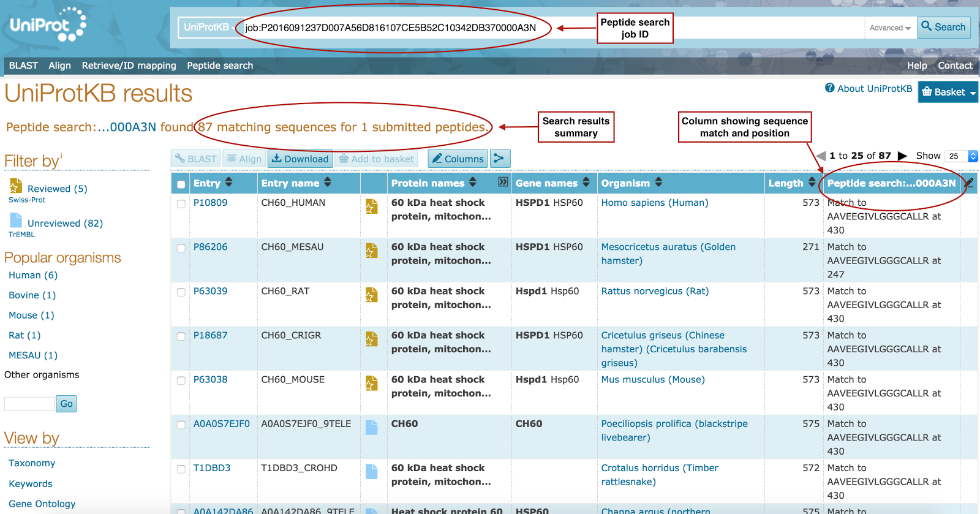Filter by Human (6) organism

coord(33,275)
